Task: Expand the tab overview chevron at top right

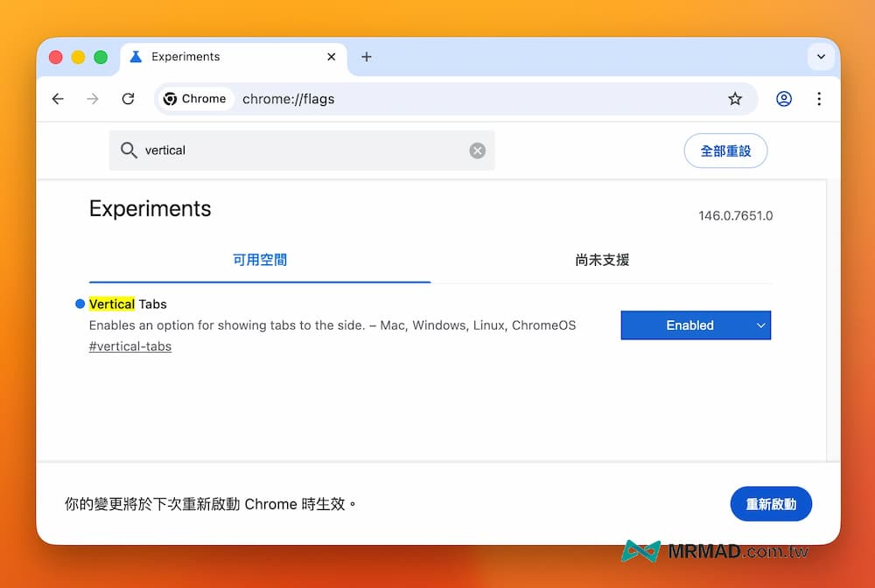Action: coord(821,56)
